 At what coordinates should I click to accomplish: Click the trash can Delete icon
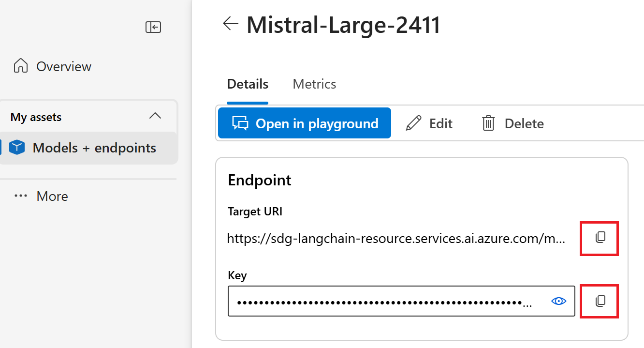[x=489, y=123]
